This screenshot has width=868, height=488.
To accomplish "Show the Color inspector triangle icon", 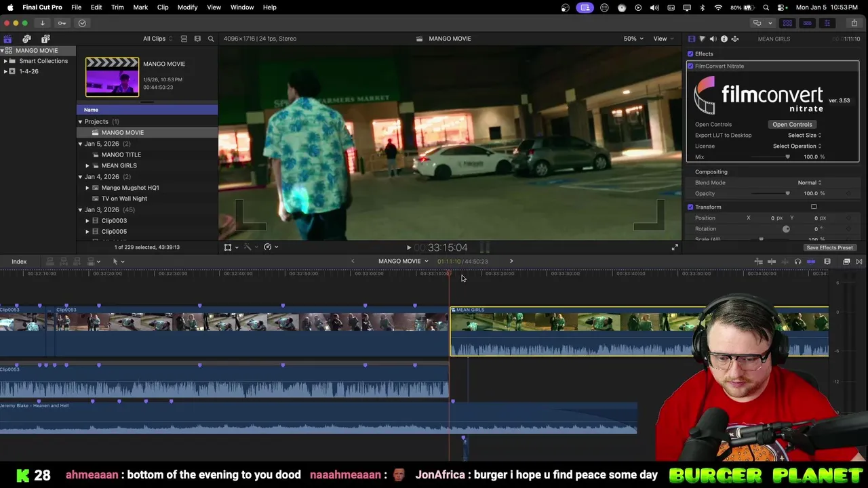I will (x=702, y=39).
